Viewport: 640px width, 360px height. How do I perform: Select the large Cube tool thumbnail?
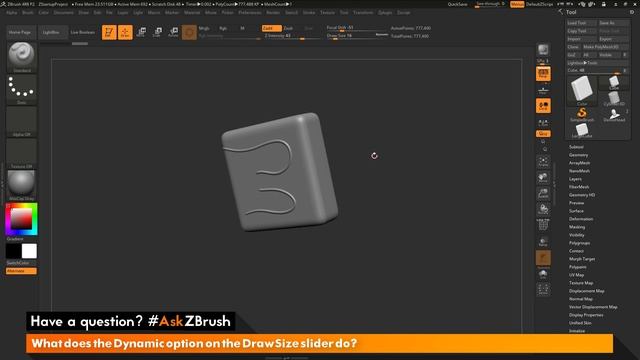click(x=582, y=90)
